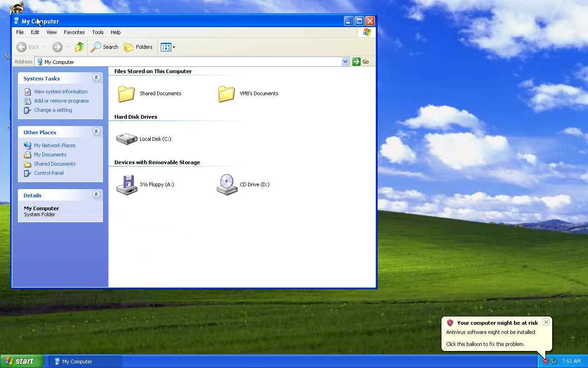Open the Tools menu

(x=98, y=32)
